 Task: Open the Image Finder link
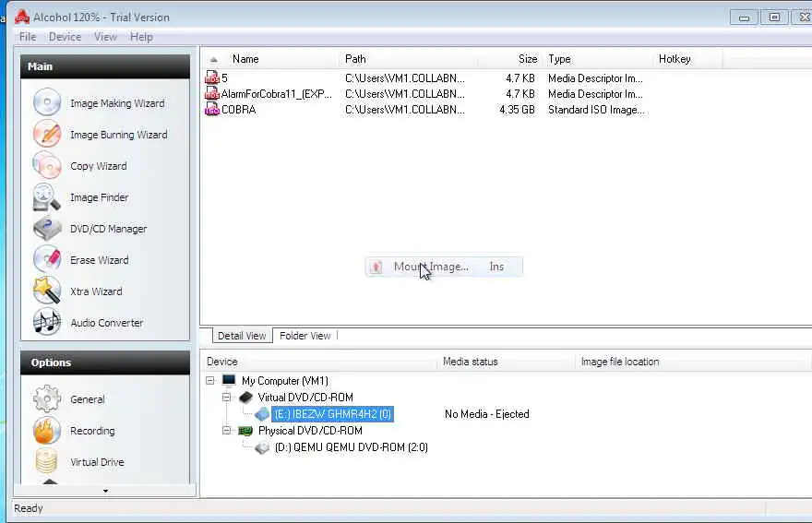click(100, 197)
